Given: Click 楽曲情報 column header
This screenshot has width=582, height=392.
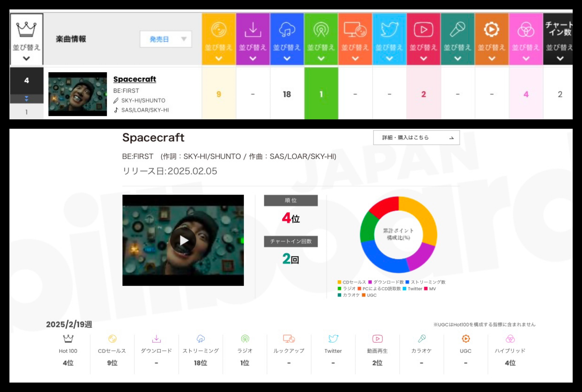Looking at the screenshot, I should 71,39.
